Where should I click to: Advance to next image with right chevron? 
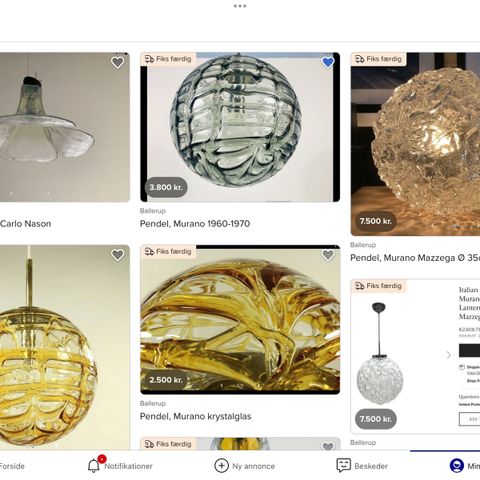coord(448,355)
